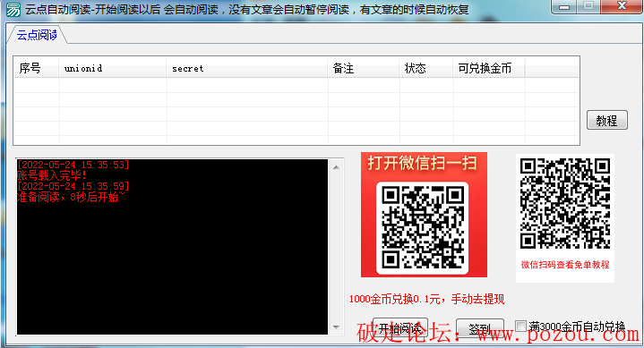Click the log scrollbar down arrow
The height and width of the screenshot is (348, 644).
coord(337,327)
